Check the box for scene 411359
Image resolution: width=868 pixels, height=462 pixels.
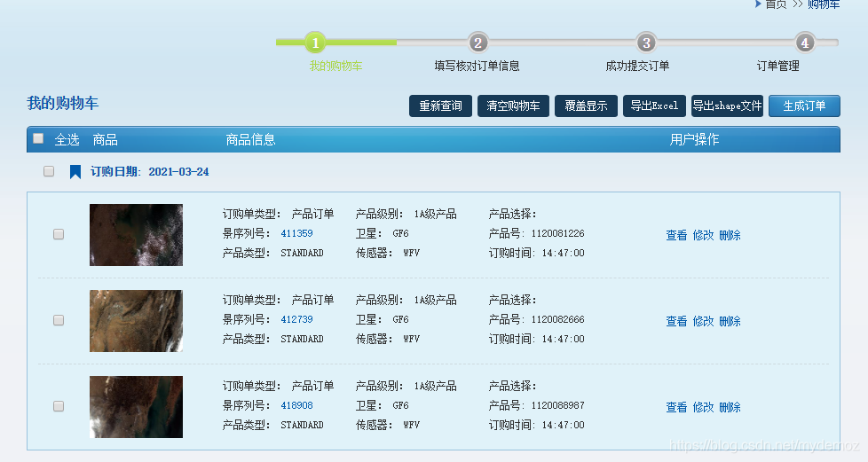pos(58,234)
